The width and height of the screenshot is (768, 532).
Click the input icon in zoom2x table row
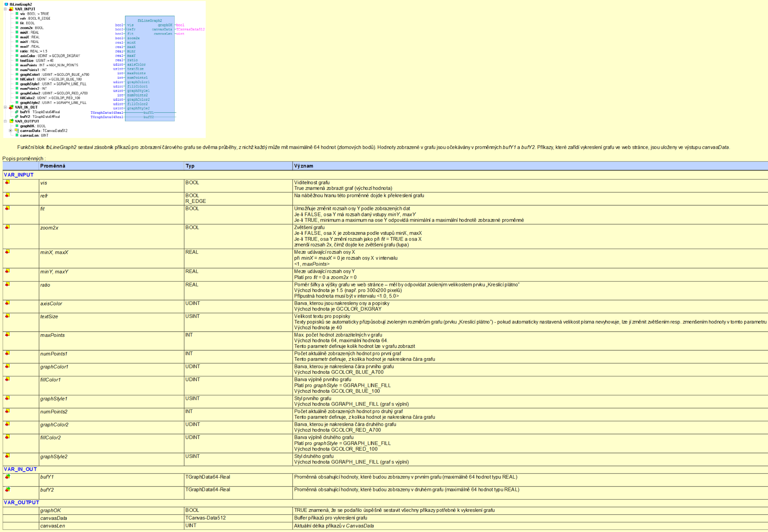(x=7, y=227)
